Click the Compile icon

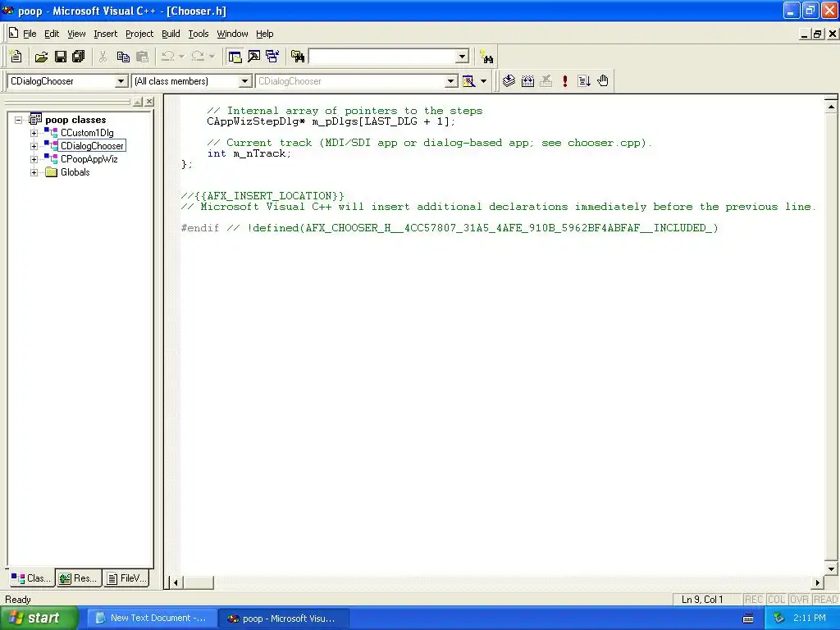point(509,81)
